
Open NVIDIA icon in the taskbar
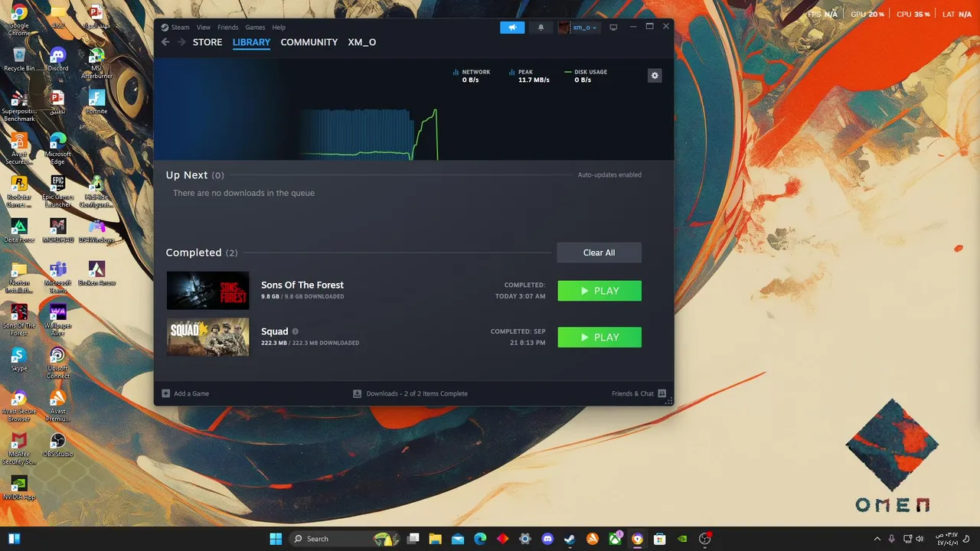coord(682,539)
